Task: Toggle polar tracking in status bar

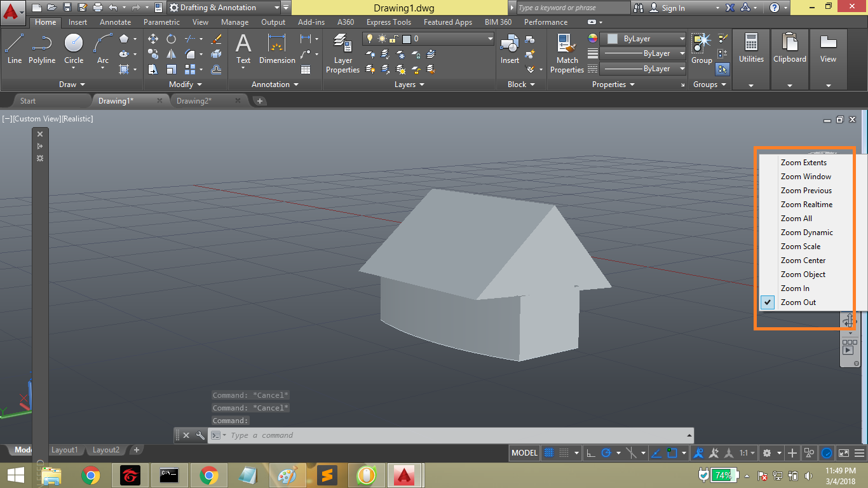Action: [606, 453]
